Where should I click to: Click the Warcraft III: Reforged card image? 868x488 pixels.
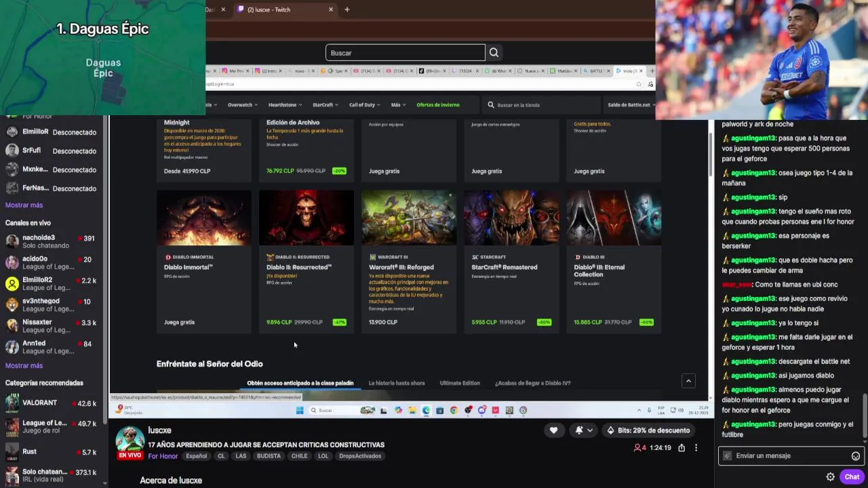coord(409,218)
